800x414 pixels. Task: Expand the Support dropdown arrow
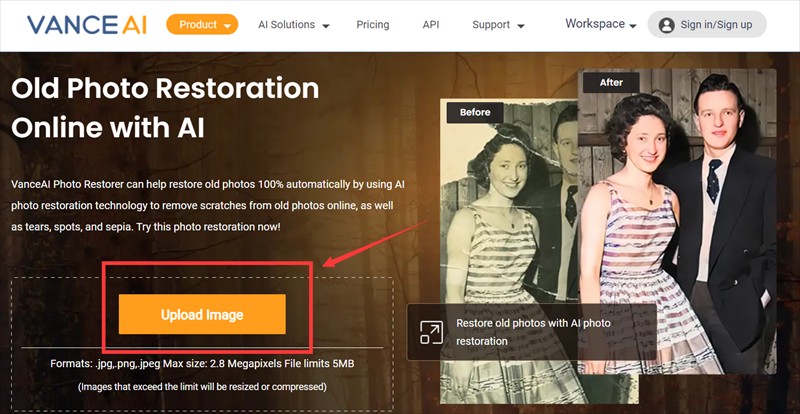pos(521,26)
